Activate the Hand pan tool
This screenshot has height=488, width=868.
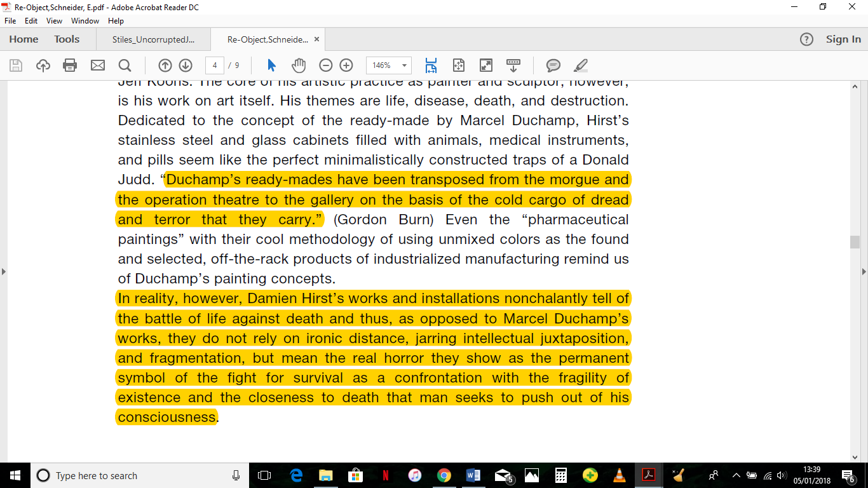[299, 65]
